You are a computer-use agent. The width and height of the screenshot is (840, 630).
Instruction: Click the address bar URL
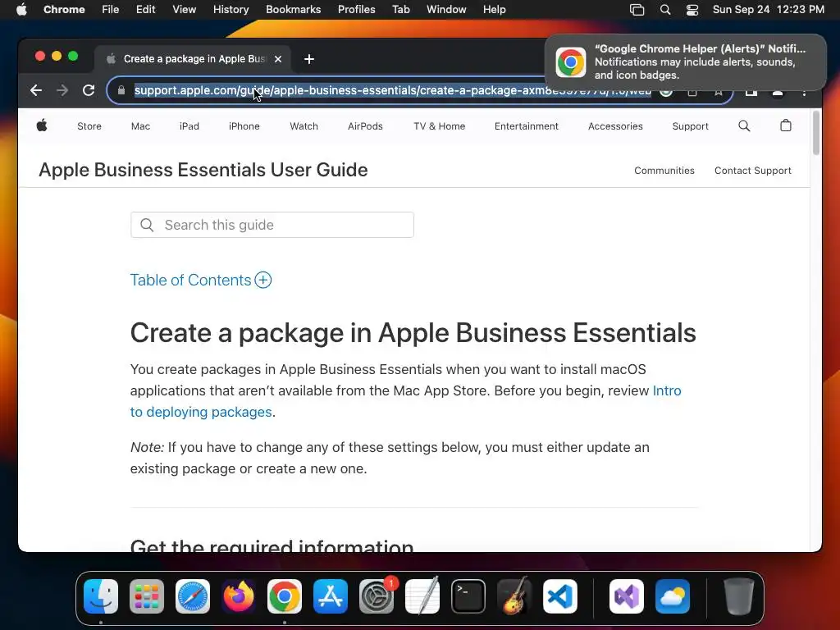393,90
